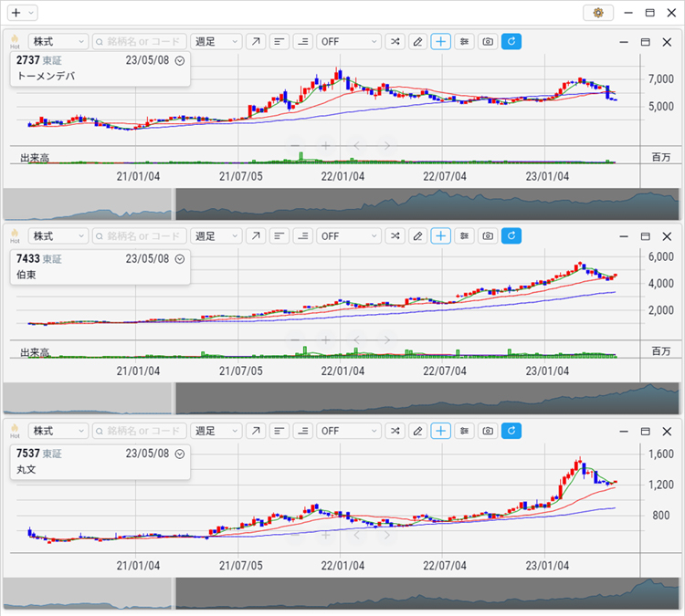685x616 pixels.
Task: Open the gear settings button at window top
Action: 598,13
